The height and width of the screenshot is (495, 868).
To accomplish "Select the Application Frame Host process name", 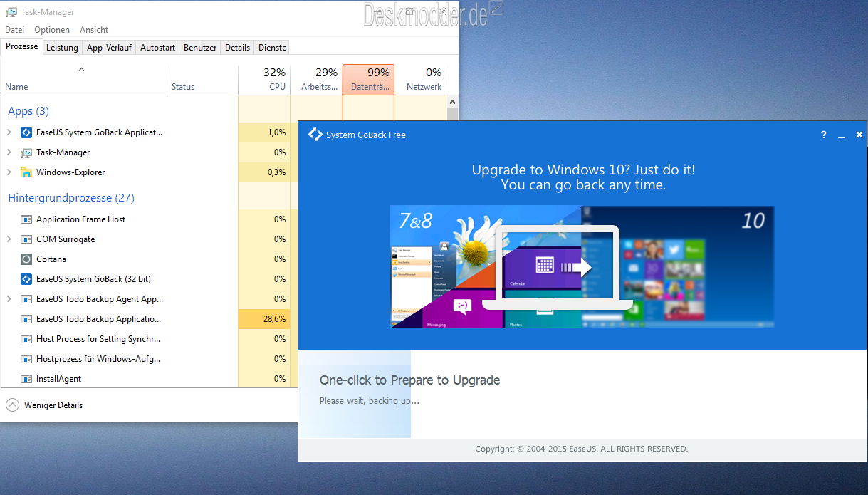I will (x=81, y=219).
